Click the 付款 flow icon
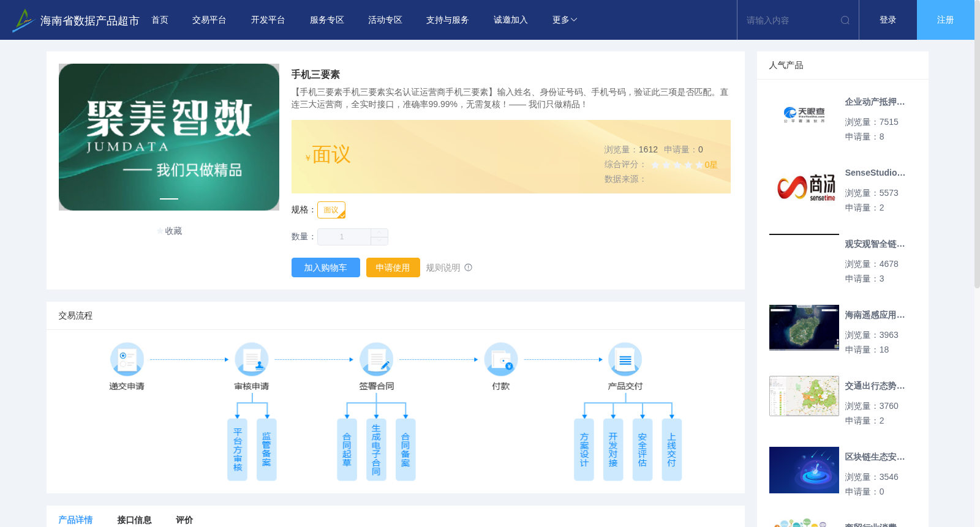This screenshot has width=980, height=527. (501, 359)
